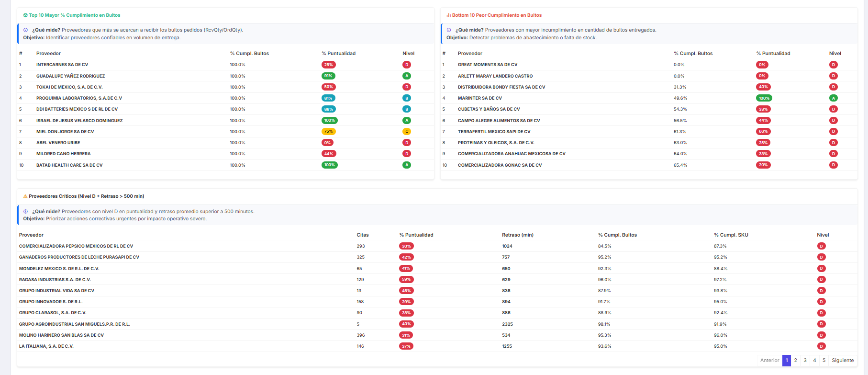Screen dimensions: 868x375
Task: Click the Citas column header
Action: click(x=363, y=235)
